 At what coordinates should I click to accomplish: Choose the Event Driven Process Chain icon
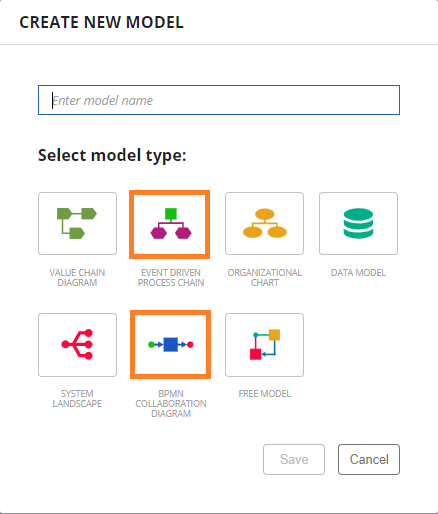click(x=170, y=224)
